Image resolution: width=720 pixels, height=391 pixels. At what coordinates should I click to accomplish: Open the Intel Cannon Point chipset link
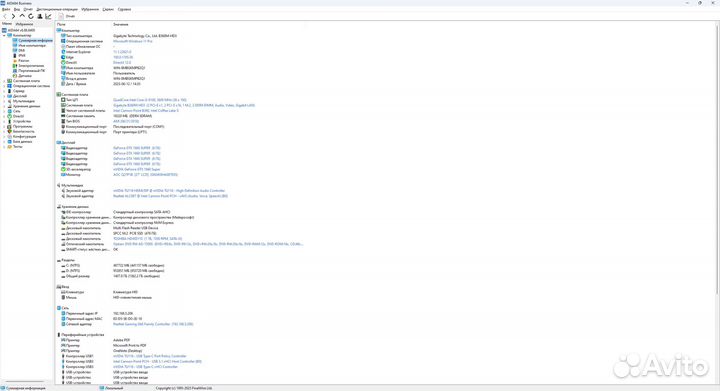click(x=146, y=111)
